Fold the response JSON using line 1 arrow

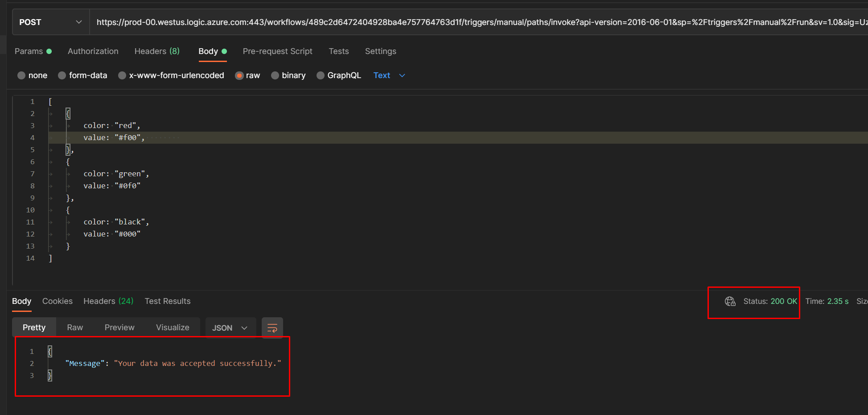pos(42,351)
